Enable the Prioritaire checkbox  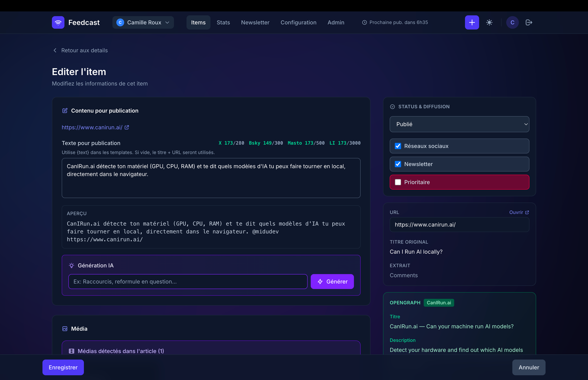[x=398, y=182]
